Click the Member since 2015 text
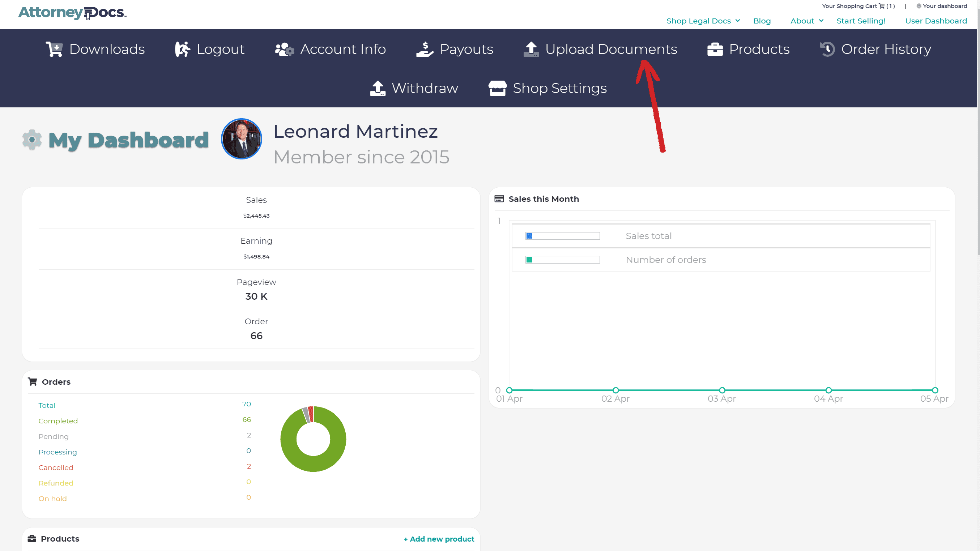980x551 pixels. coord(361,157)
